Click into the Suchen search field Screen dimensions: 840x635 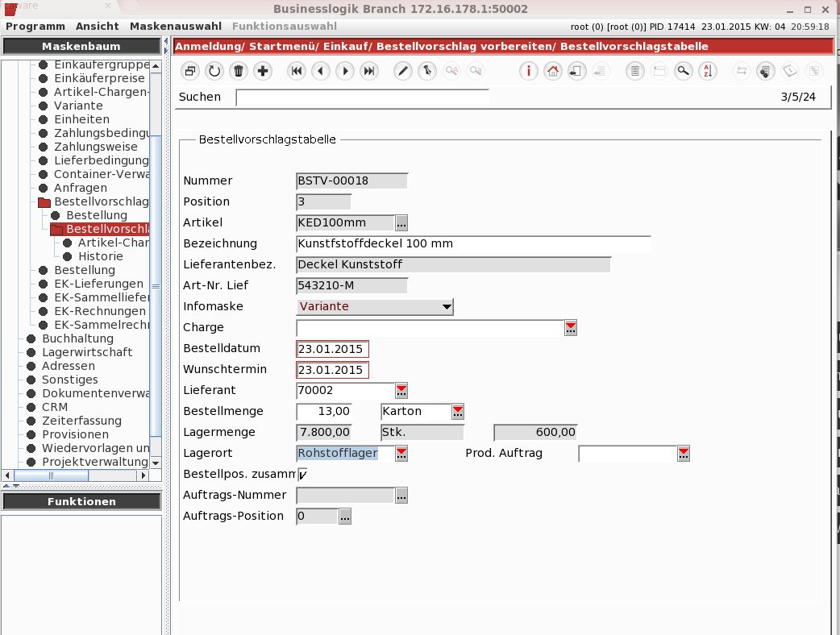[x=362, y=98]
